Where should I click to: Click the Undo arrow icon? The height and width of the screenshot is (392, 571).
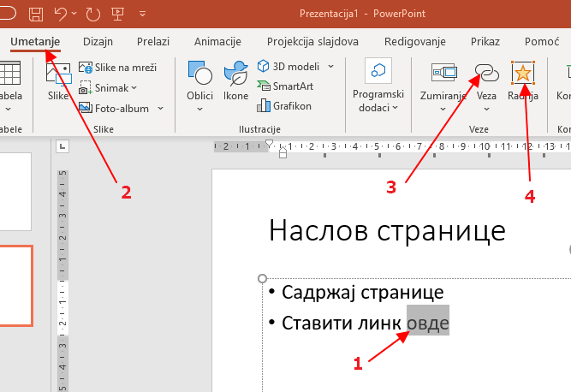pyautogui.click(x=61, y=14)
